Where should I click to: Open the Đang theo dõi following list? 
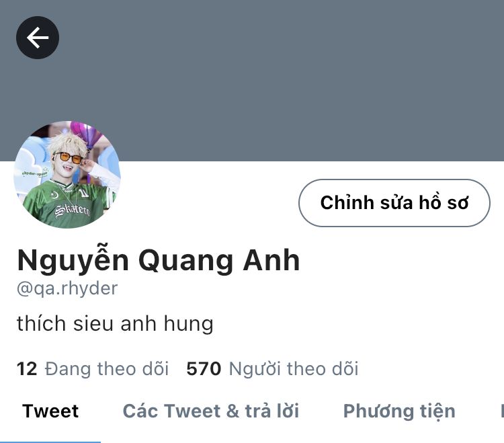click(x=107, y=368)
